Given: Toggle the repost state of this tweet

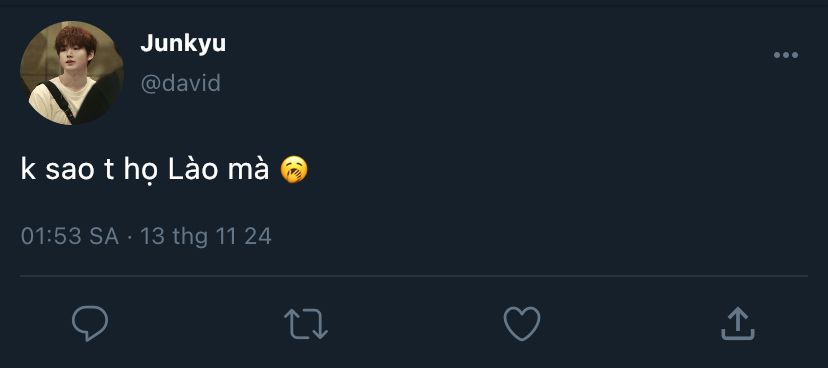Looking at the screenshot, I should pyautogui.click(x=306, y=324).
